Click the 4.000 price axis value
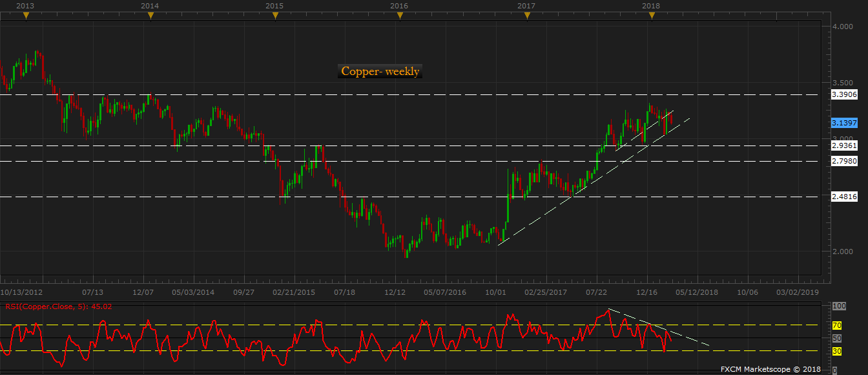Screen dimensions: 868x375 [x=843, y=27]
